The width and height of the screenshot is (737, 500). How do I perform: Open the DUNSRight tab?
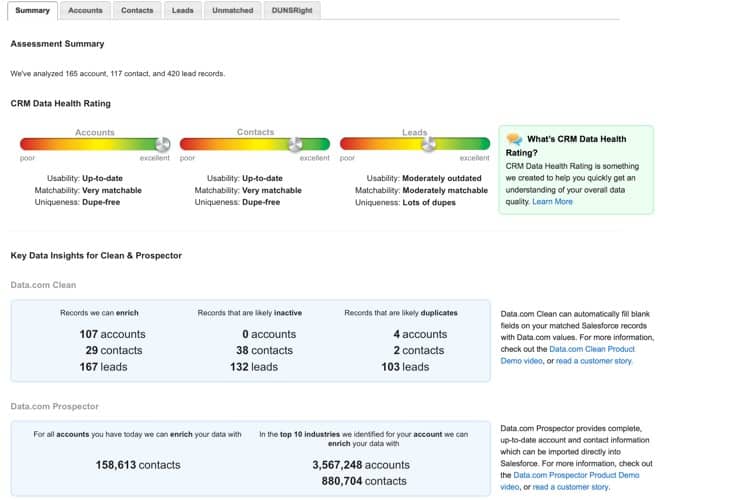292,10
